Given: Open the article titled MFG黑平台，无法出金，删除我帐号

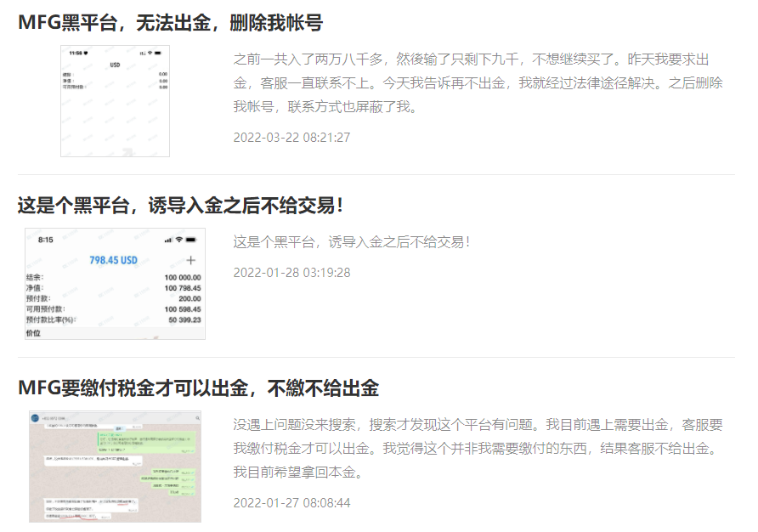Looking at the screenshot, I should pos(170,23).
